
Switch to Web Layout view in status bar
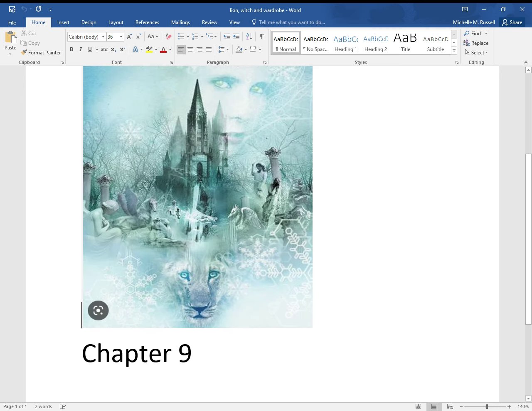pos(450,406)
